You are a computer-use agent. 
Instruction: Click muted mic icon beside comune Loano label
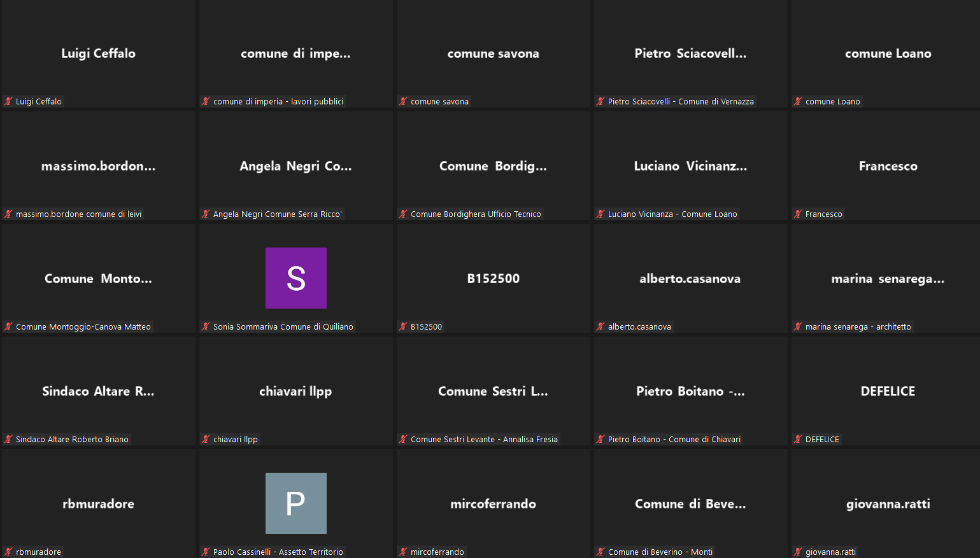798,101
